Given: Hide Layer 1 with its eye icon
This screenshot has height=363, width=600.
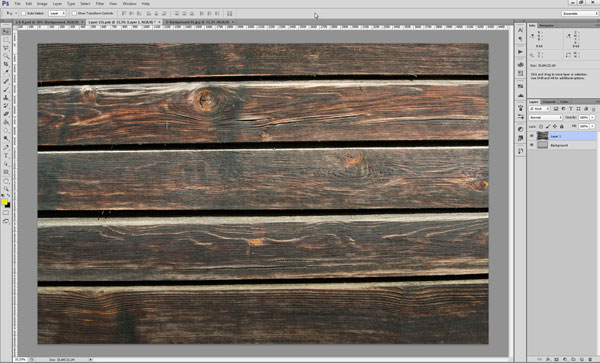Looking at the screenshot, I should click(532, 136).
